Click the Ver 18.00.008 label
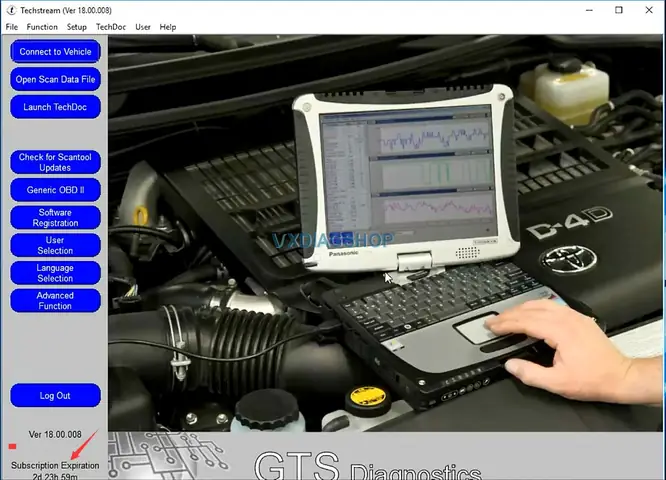666x480 pixels. click(x=55, y=434)
